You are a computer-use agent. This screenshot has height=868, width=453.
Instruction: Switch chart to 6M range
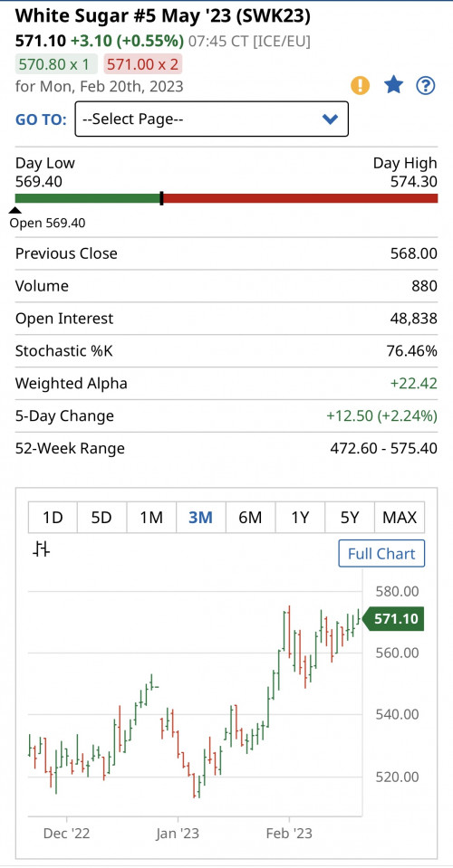click(x=250, y=518)
